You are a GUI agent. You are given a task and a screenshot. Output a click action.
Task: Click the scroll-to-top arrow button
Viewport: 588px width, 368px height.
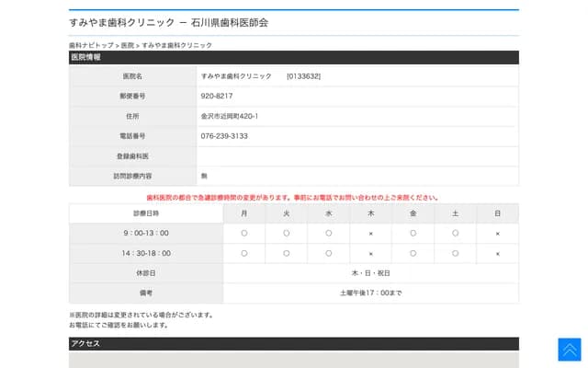(570, 350)
